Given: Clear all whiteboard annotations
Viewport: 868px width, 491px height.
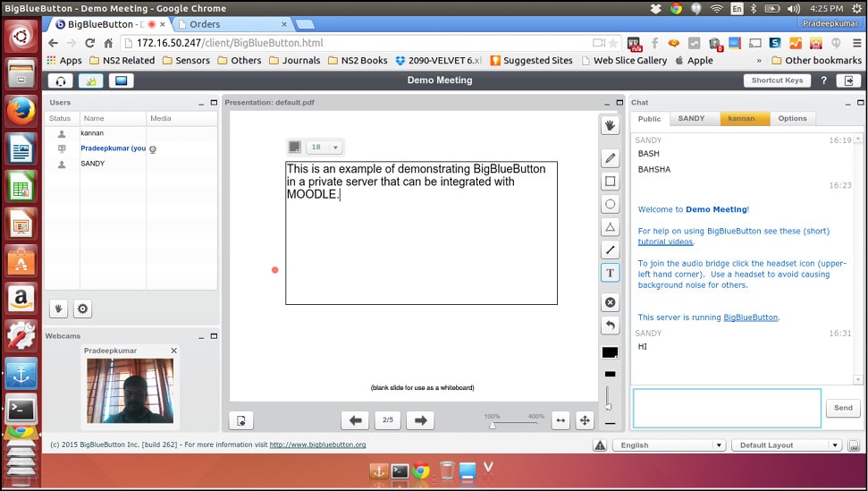Looking at the screenshot, I should [x=611, y=302].
